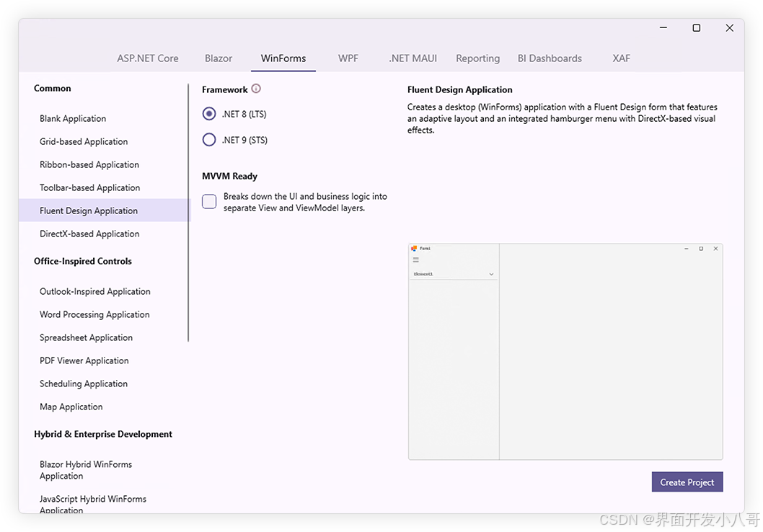This screenshot has height=532, width=763.
Task: Enable the MVVM Ready checkbox
Action: tap(209, 201)
